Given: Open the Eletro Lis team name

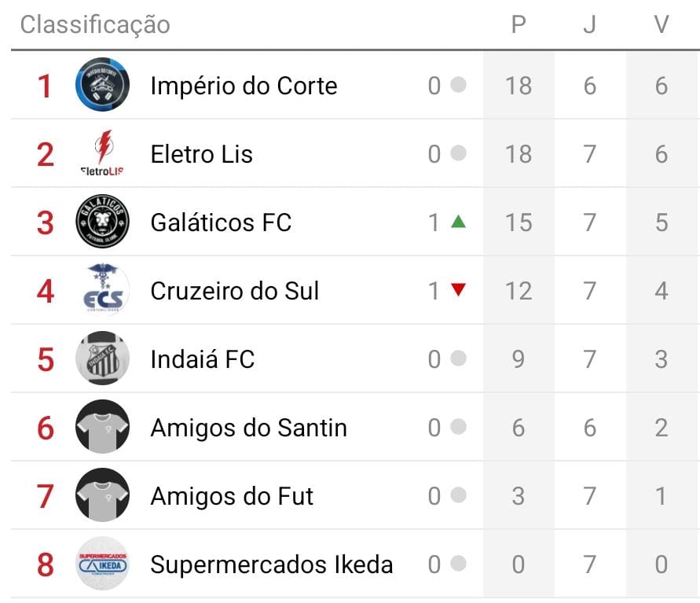Looking at the screenshot, I should [201, 154].
